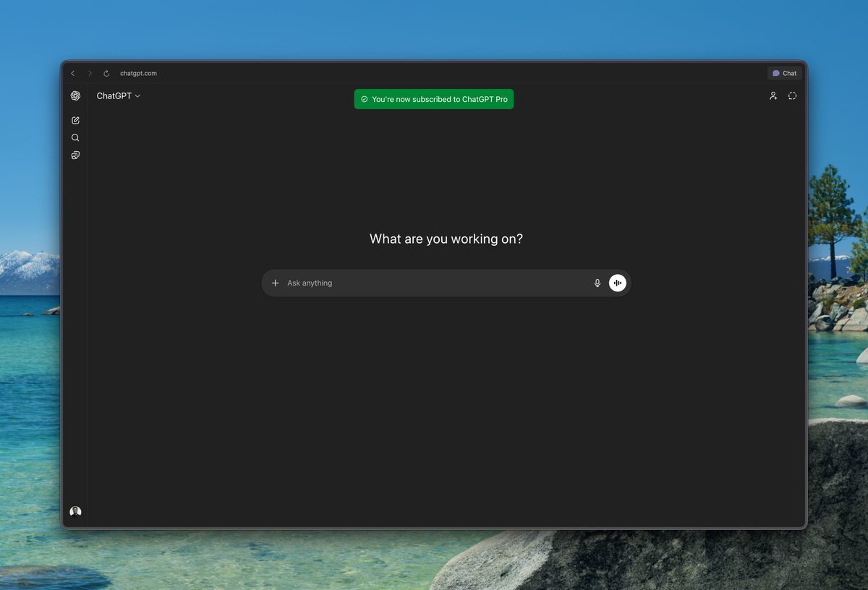868x590 pixels.
Task: Click the chatgpt.com address field
Action: coord(138,73)
